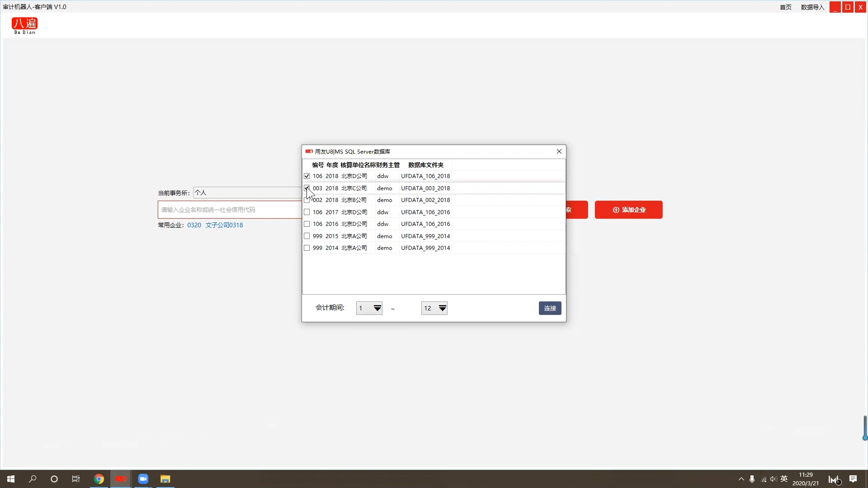The height and width of the screenshot is (488, 868).
Task: Click the red search button behind dialog
Action: (x=577, y=210)
